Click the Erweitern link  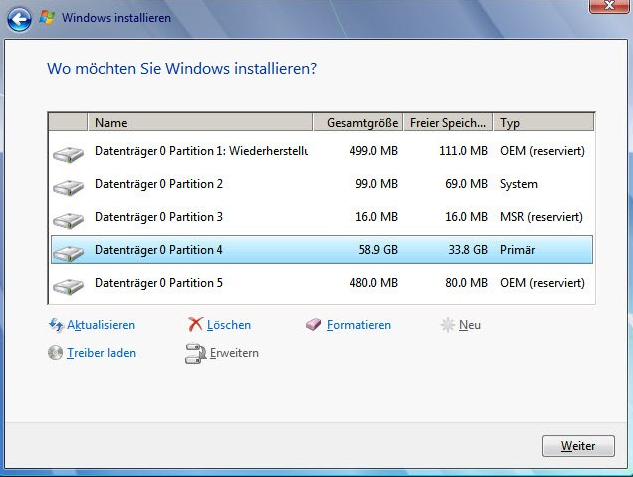tap(234, 353)
